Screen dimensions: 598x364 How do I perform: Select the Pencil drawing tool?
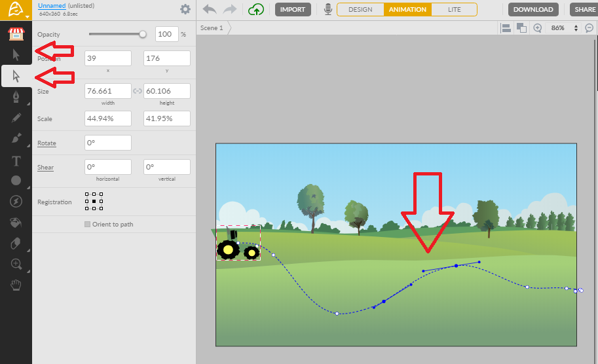[16, 118]
